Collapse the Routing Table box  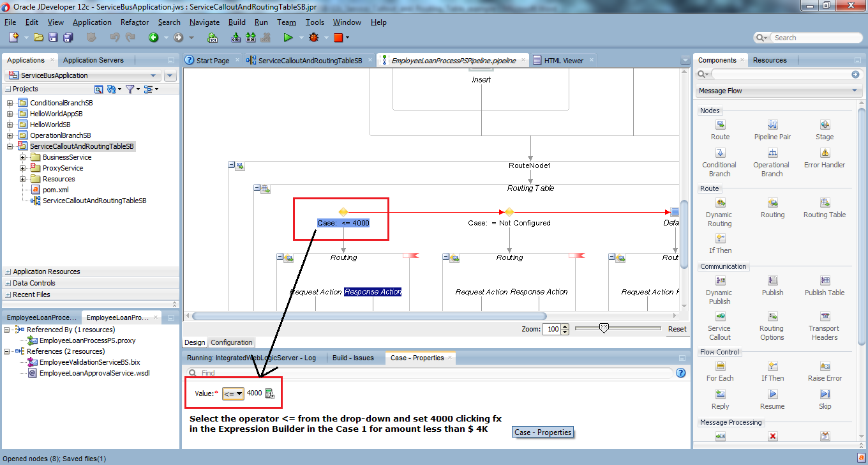coord(257,188)
